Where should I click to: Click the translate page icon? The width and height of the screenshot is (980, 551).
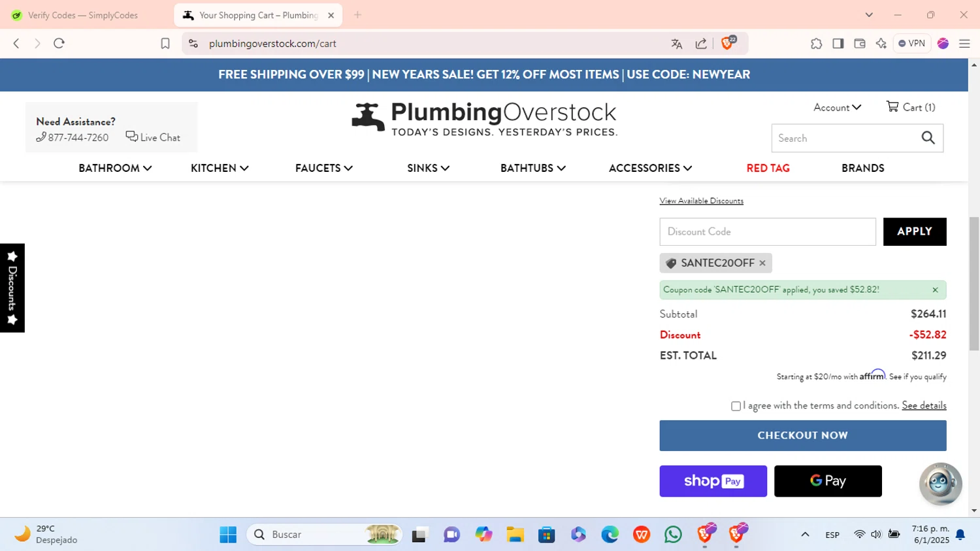click(x=677, y=44)
